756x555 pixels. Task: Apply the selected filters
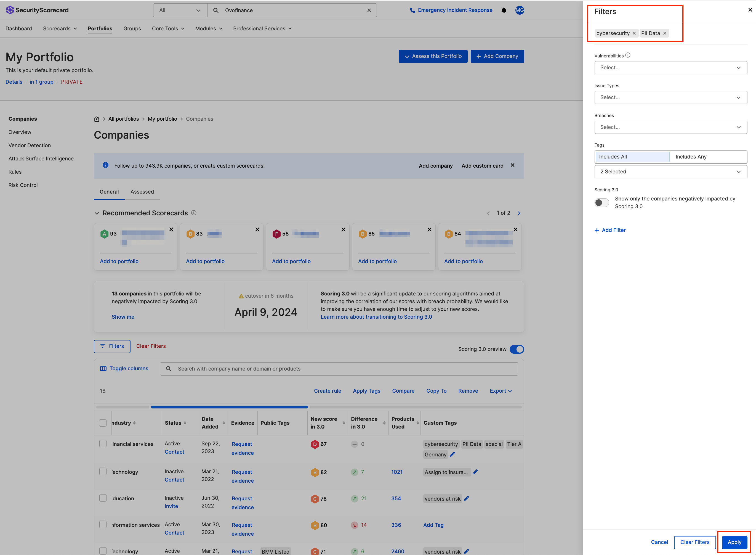[x=734, y=542]
